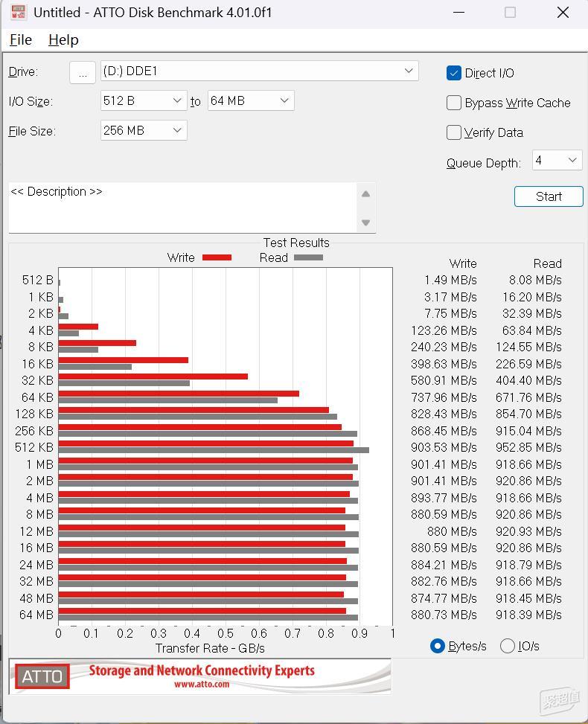Open the Queue Depth dropdown

pos(557,160)
